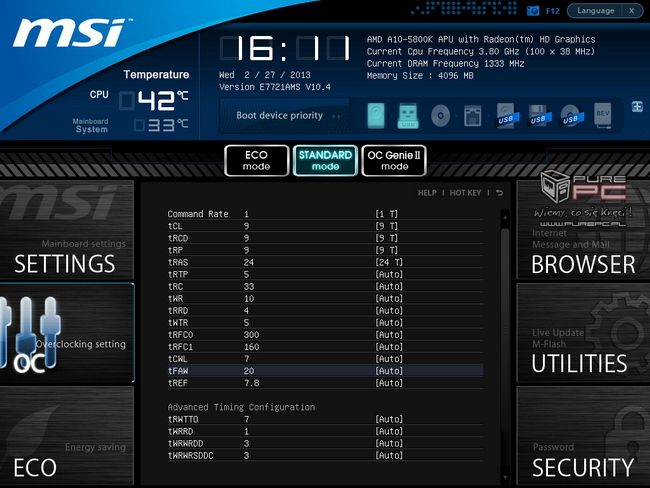
Task: Change tRCD [9 T] setting
Action: click(386, 238)
